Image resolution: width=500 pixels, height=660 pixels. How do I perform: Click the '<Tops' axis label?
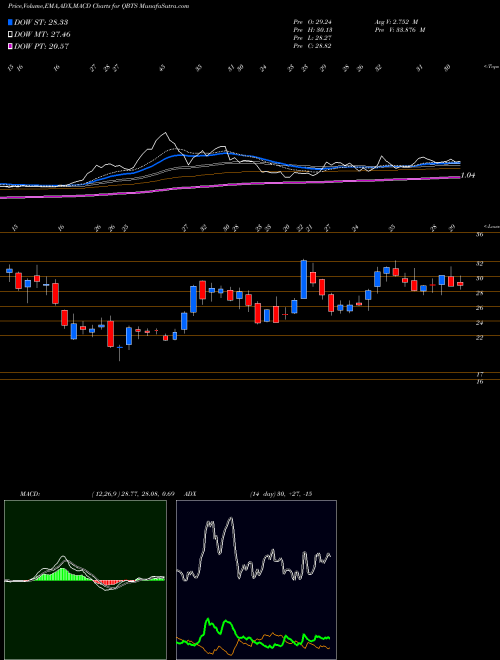coord(491,67)
